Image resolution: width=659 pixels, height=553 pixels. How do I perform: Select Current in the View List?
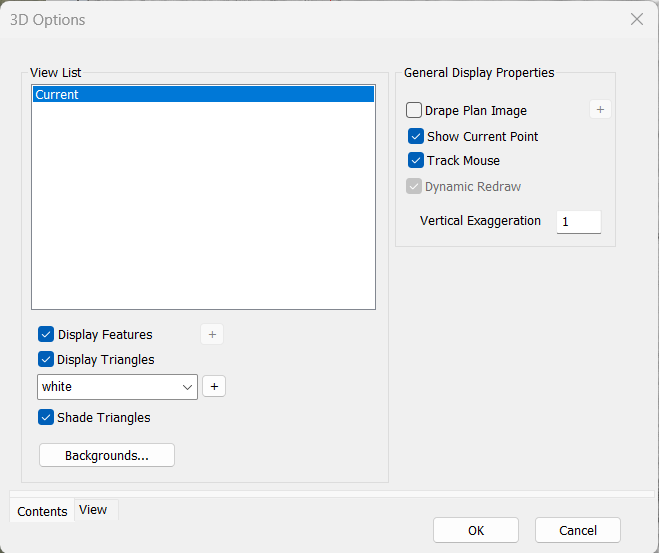[x=203, y=94]
